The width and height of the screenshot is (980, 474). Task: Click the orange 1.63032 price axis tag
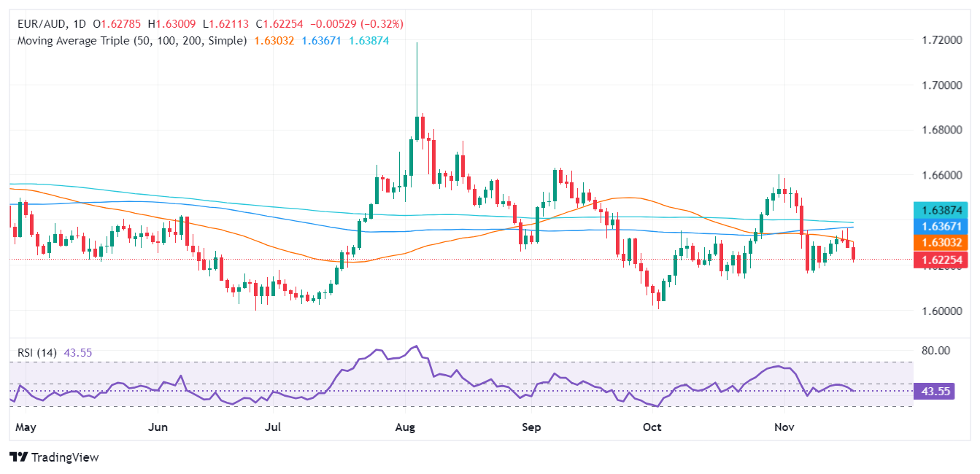click(942, 242)
